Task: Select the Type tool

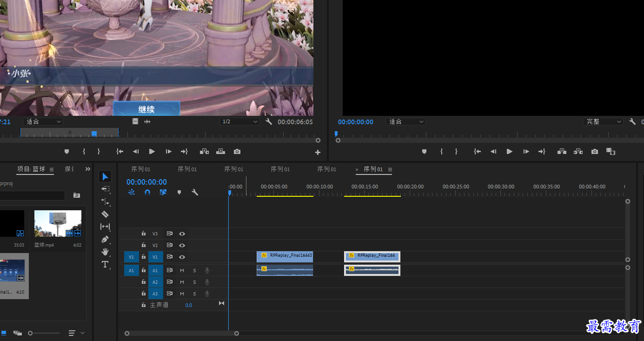Action: (x=105, y=264)
